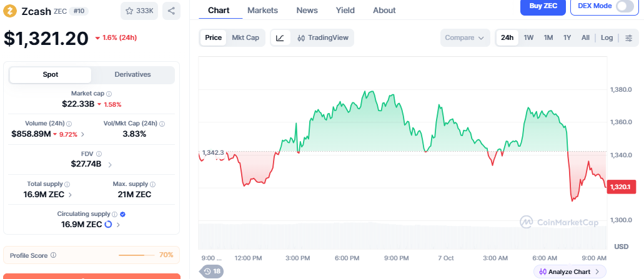644x279 pixels.
Task: Switch chart to Price view
Action: (x=213, y=37)
